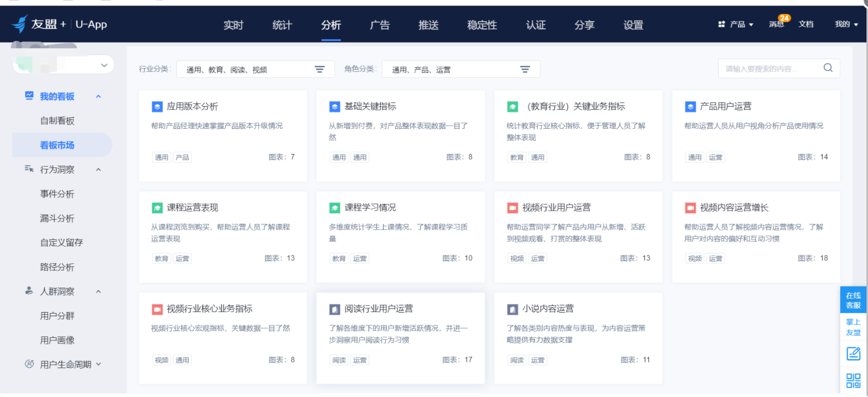Click the 应用版本分析 card icon
The image size is (868, 397).
coord(157,107)
